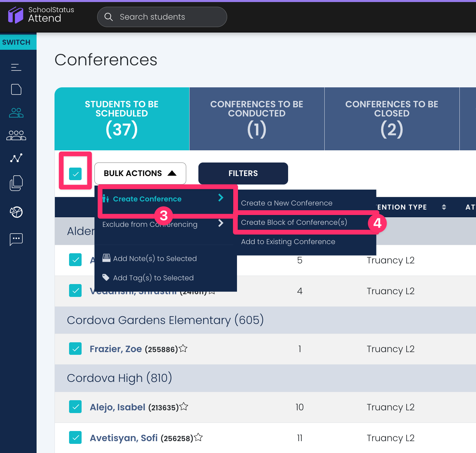Open the sidebar hamburger menu icon
Viewport: 476px width, 453px height.
click(16, 67)
